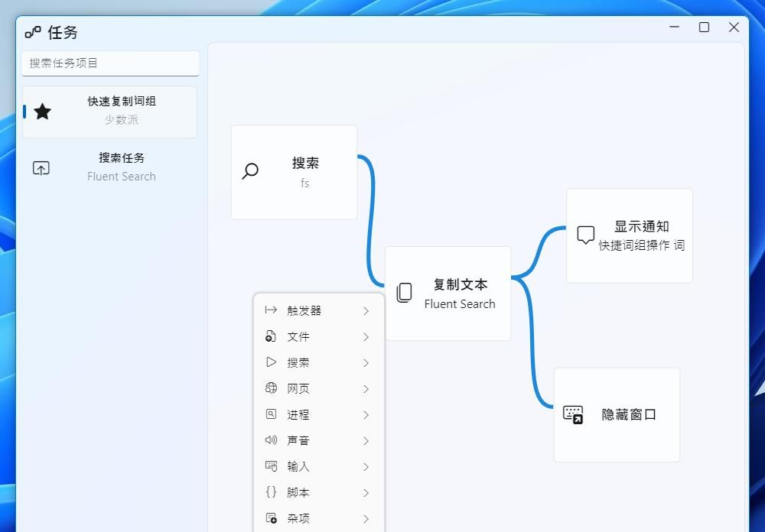Click the script braces icon in the menu
The width and height of the screenshot is (765, 532).
[x=269, y=492]
